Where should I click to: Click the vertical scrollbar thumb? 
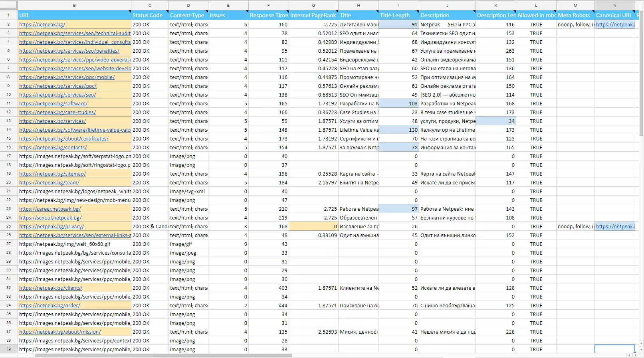pyautogui.click(x=641, y=74)
